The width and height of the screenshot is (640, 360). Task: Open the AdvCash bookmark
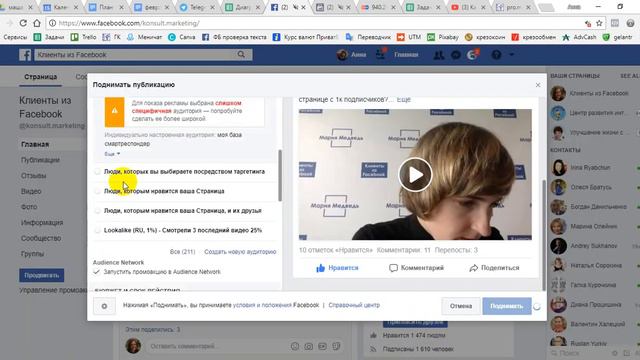pos(579,37)
